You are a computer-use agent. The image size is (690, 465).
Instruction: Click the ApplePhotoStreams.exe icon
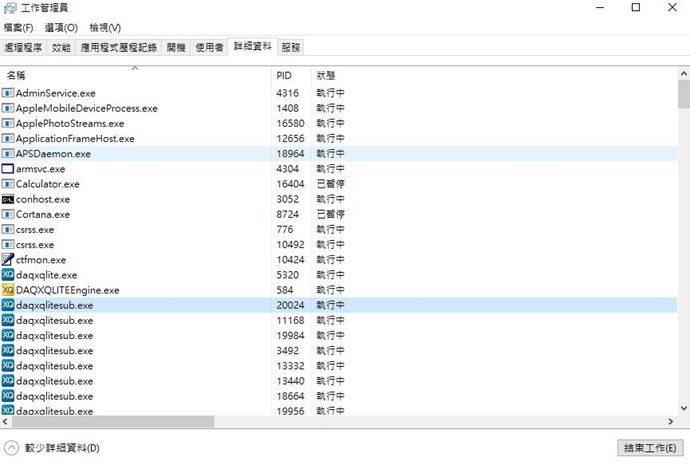(8, 124)
